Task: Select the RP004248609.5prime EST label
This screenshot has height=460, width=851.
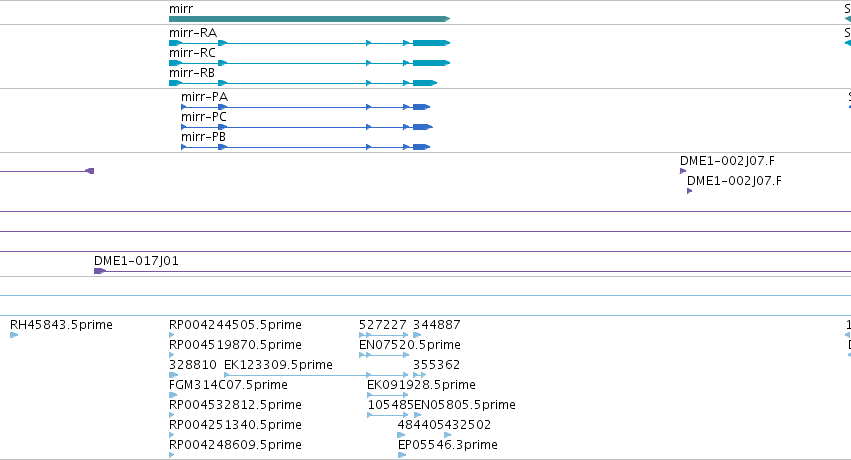Action: pyautogui.click(x=236, y=444)
